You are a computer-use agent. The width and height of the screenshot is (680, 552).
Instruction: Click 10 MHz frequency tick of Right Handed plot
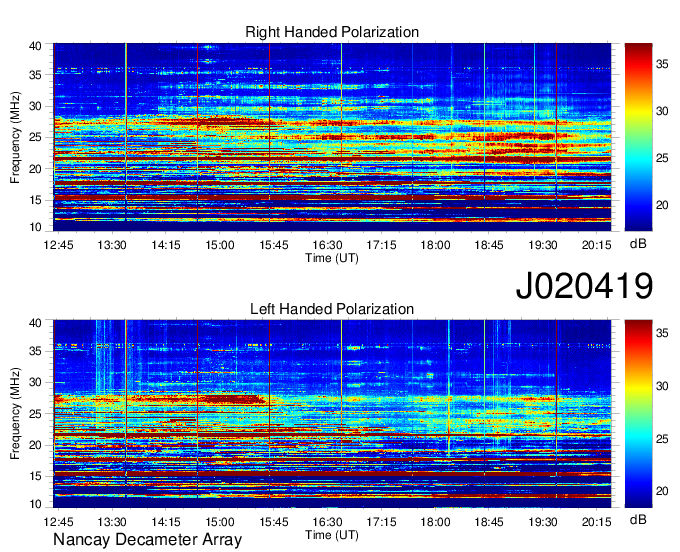pyautogui.click(x=35, y=227)
